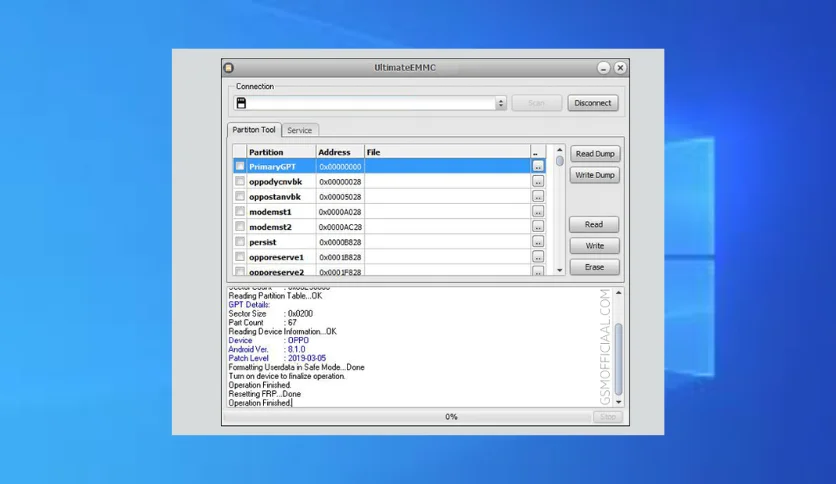Click the Disconnect button

[593, 103]
